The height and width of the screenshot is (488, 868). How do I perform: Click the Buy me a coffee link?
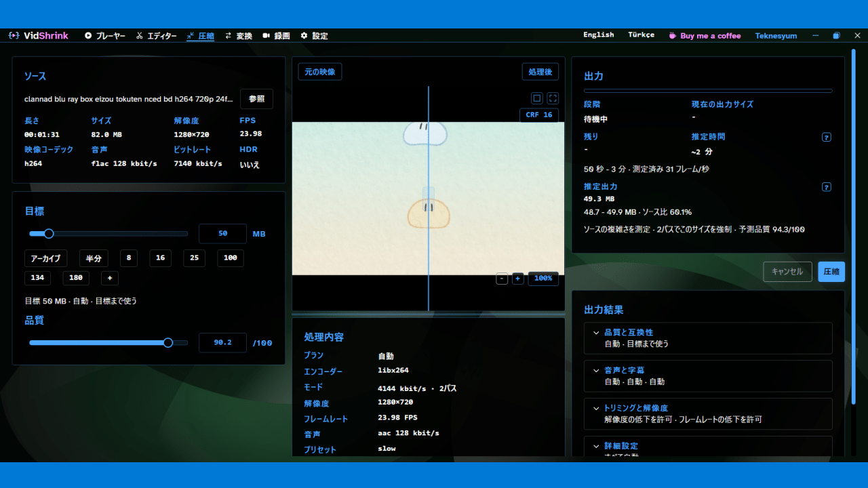[x=705, y=36]
